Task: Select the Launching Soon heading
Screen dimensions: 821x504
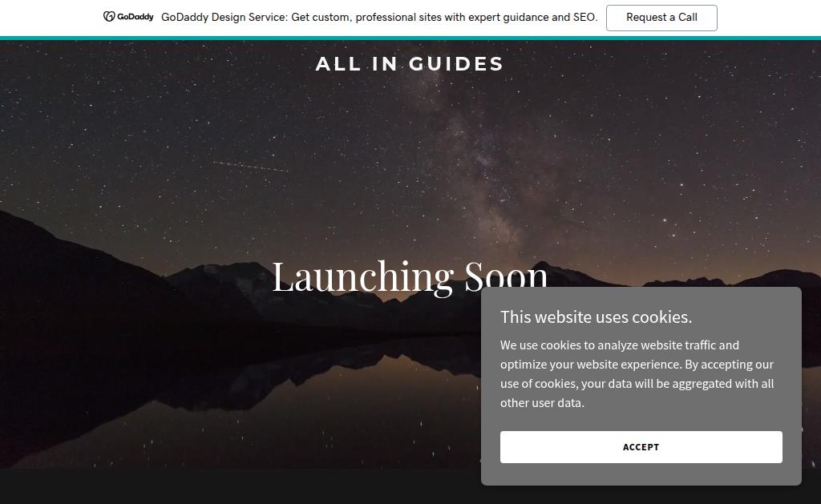Action: point(410,276)
